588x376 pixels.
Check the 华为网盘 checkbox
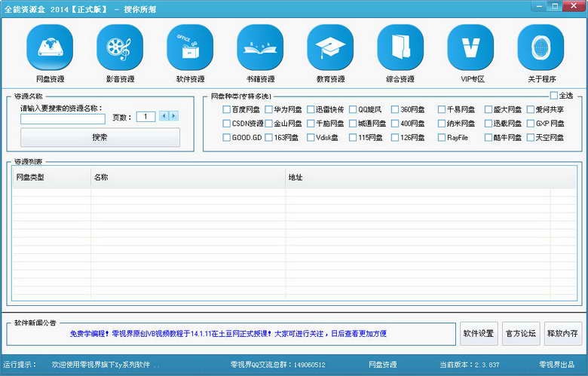268,109
